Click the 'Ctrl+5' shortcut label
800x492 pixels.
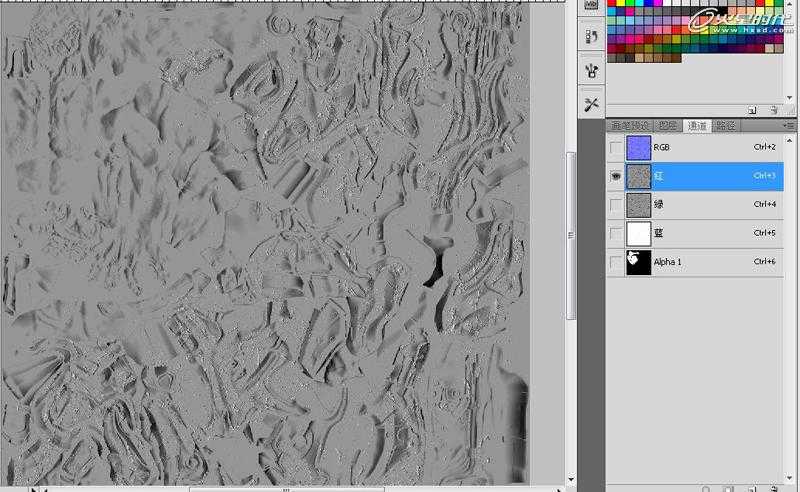coord(764,233)
